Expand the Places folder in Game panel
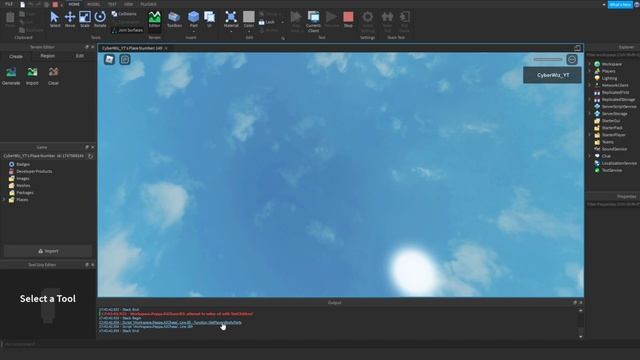 pyautogui.click(x=4, y=200)
